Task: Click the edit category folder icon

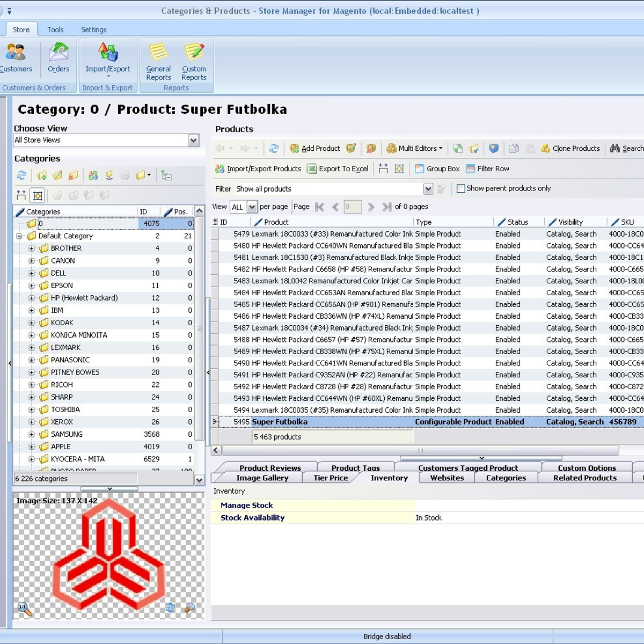Action: point(57,175)
